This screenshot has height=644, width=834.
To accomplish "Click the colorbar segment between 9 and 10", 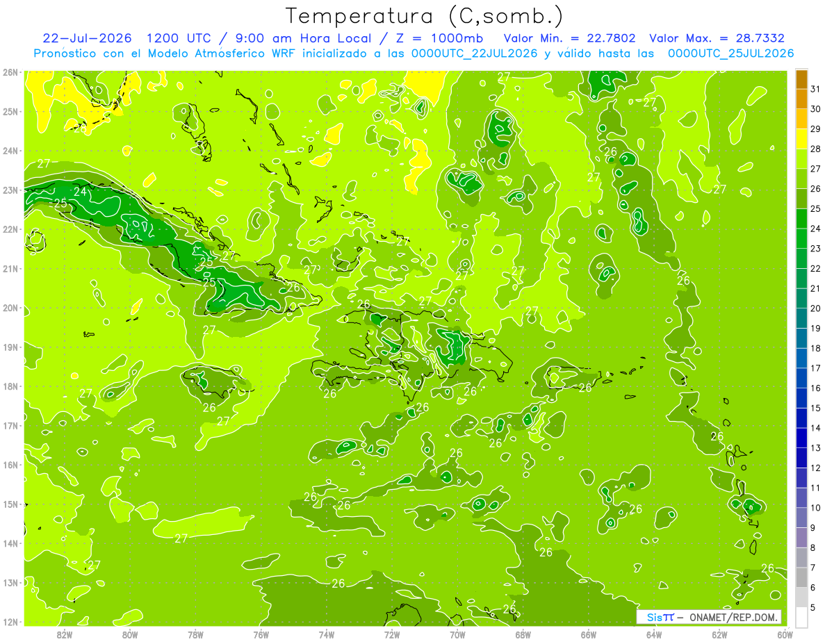I will click(x=801, y=518).
